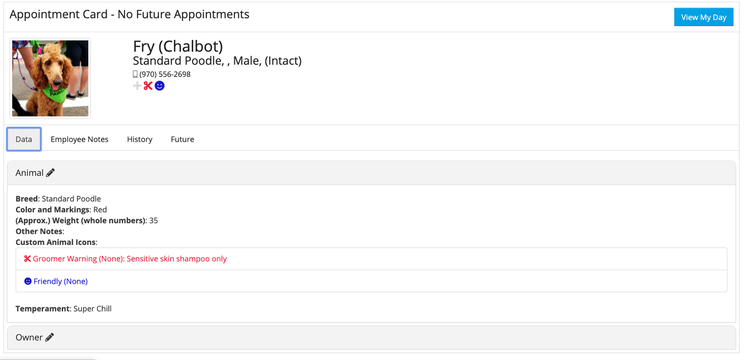Edit Animal section via pencil icon

pyautogui.click(x=50, y=173)
